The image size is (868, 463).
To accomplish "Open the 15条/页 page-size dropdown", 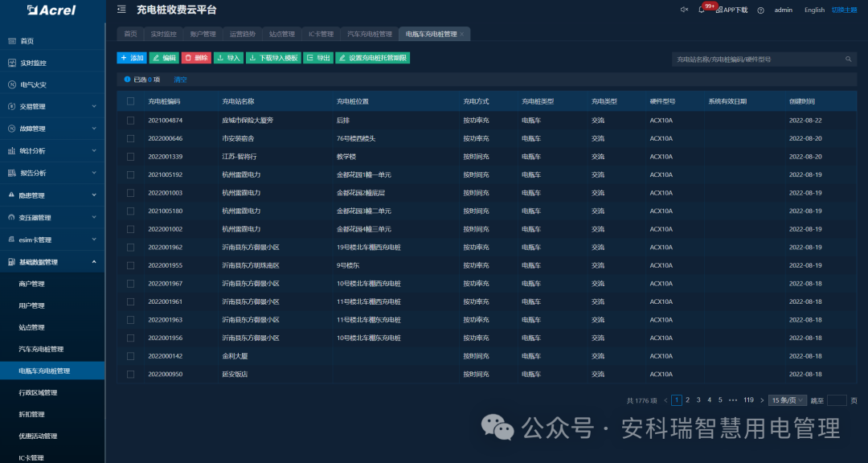I will (x=786, y=399).
